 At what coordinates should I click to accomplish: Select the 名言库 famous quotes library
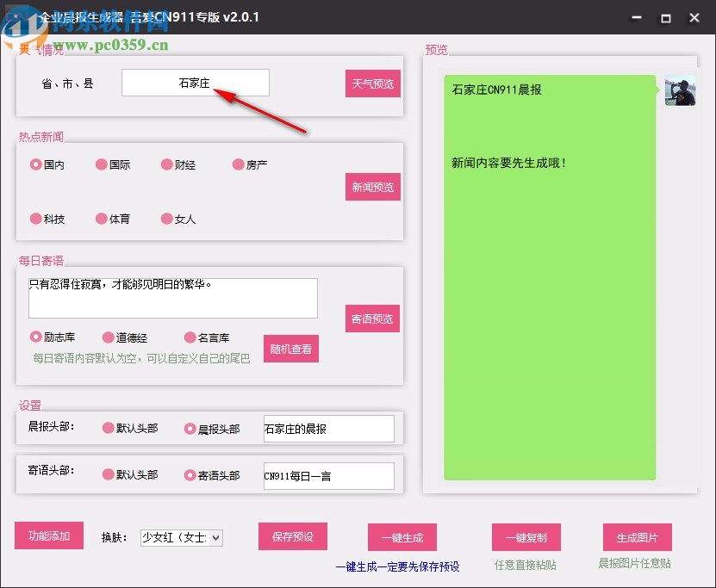tap(191, 337)
